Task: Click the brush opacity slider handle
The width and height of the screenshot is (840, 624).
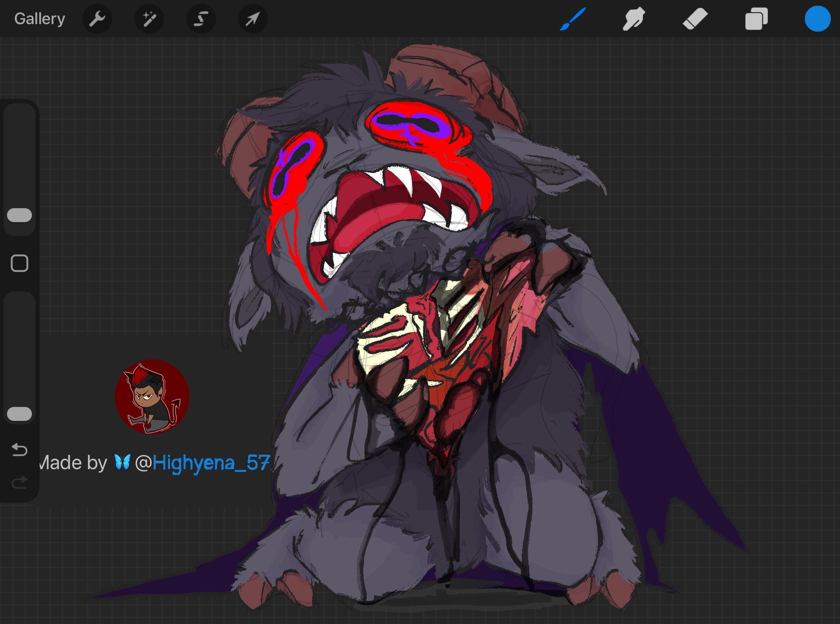Action: (x=19, y=414)
